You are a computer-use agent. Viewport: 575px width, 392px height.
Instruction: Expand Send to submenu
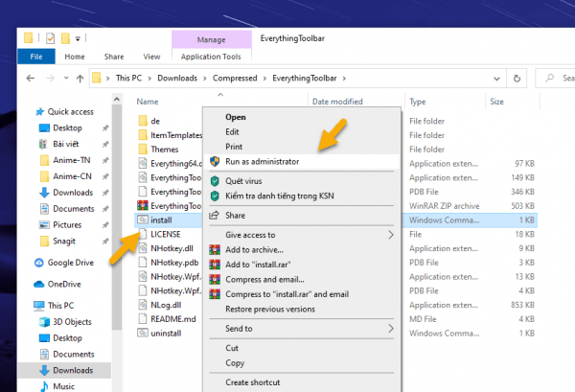click(391, 329)
